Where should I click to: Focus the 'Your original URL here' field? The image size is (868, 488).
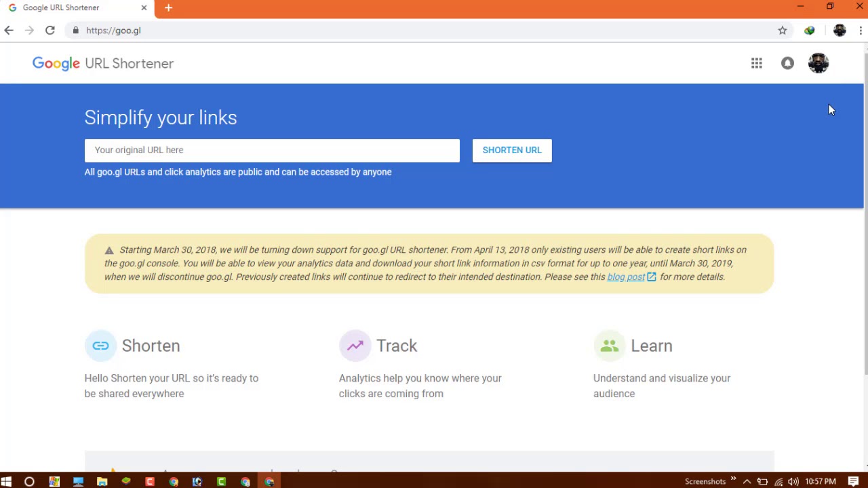272,150
